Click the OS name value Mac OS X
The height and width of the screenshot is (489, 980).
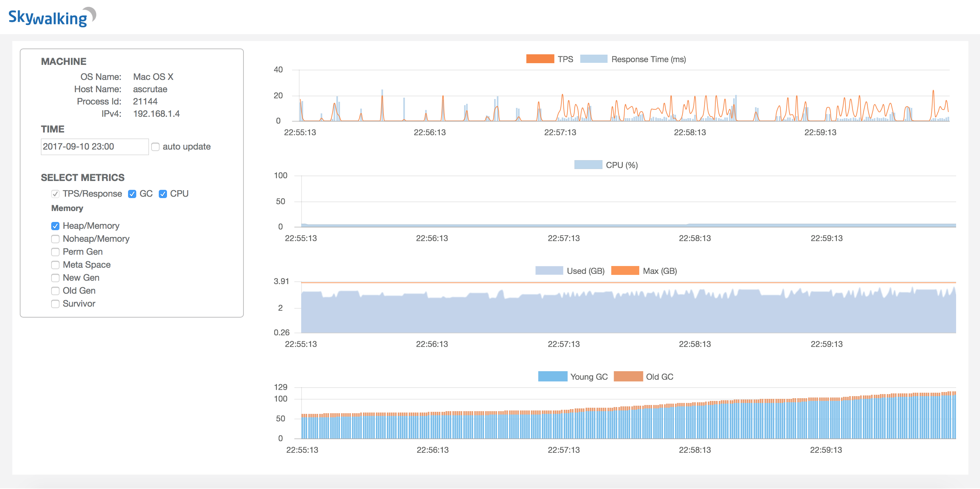point(153,77)
